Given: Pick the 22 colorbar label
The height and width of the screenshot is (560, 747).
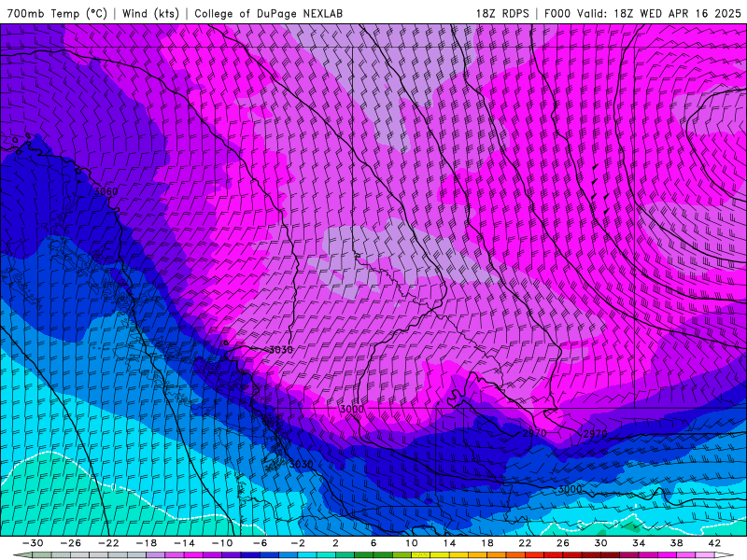Looking at the screenshot, I should [525, 543].
